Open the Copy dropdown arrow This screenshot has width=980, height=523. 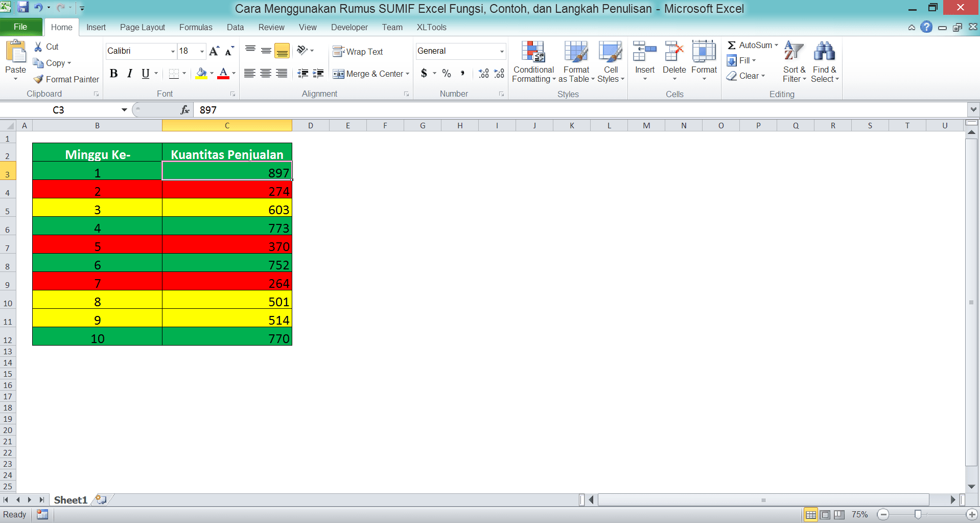[x=69, y=63]
